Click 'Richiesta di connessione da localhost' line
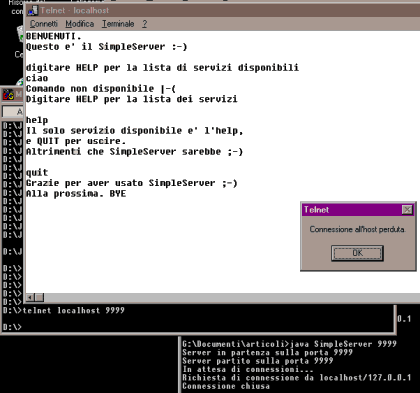This screenshot has height=393, width=420. 297,378
